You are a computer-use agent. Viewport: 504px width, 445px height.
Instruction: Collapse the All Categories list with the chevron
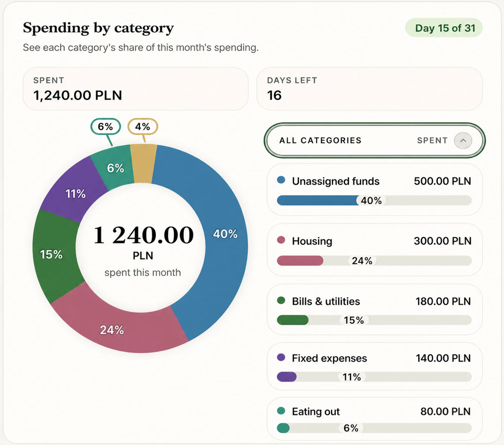463,141
